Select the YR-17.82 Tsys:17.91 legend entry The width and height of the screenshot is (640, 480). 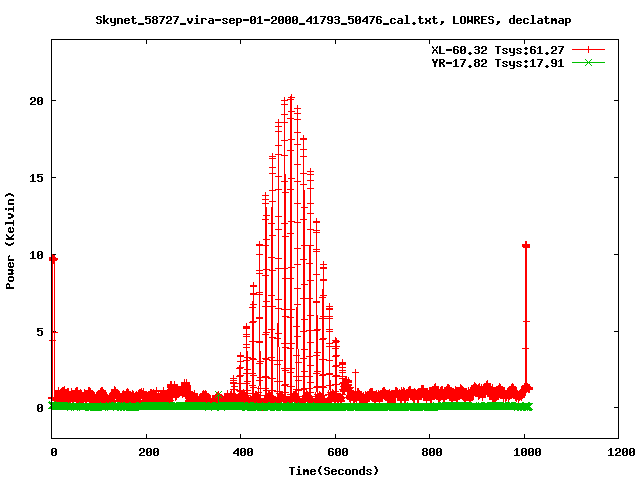tap(498, 63)
